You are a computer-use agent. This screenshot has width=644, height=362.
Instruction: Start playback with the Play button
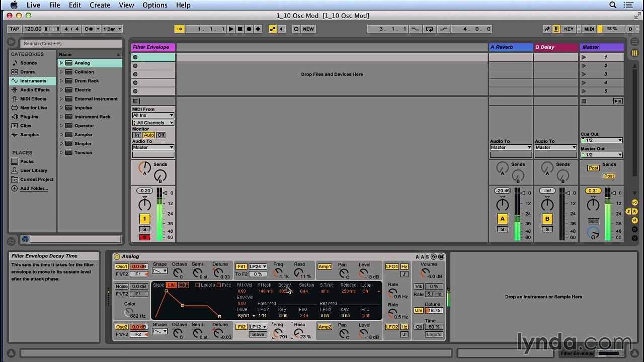[x=231, y=29]
